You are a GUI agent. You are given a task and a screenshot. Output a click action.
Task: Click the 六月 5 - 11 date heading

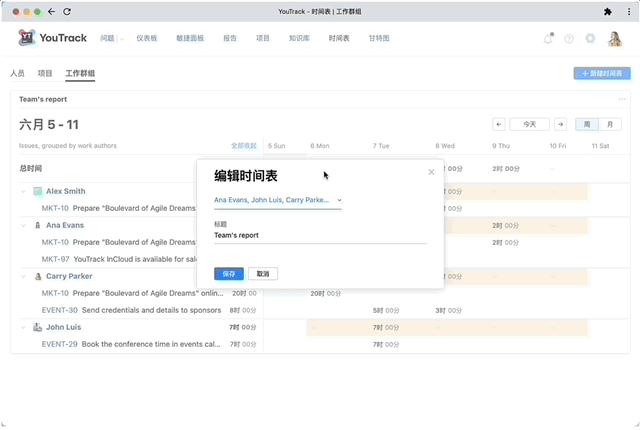(x=49, y=124)
